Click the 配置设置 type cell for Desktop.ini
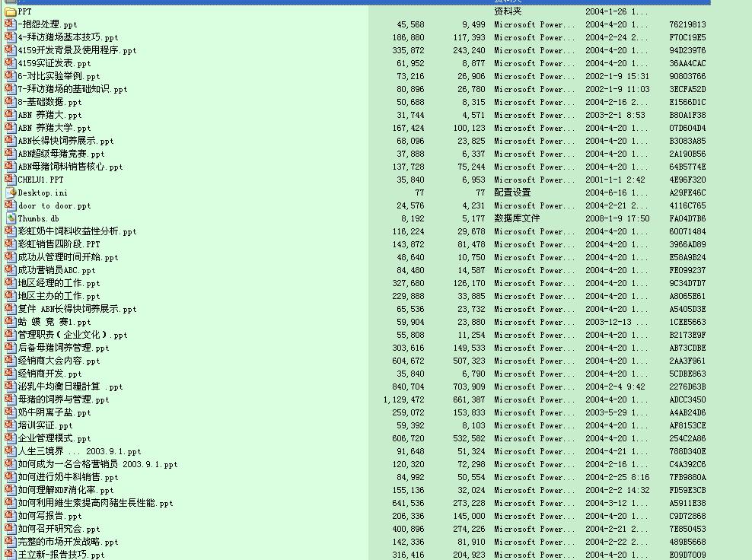The height and width of the screenshot is (560, 752). click(x=512, y=192)
